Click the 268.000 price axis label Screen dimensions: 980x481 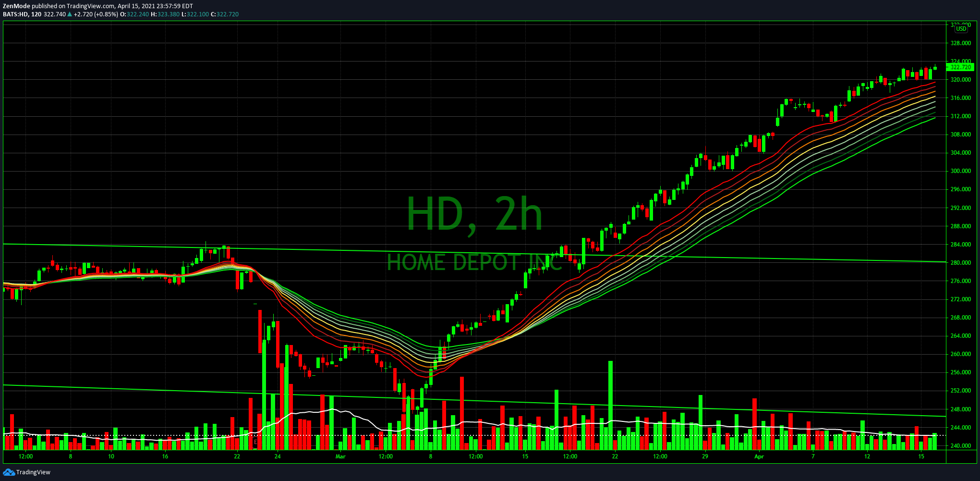point(961,318)
